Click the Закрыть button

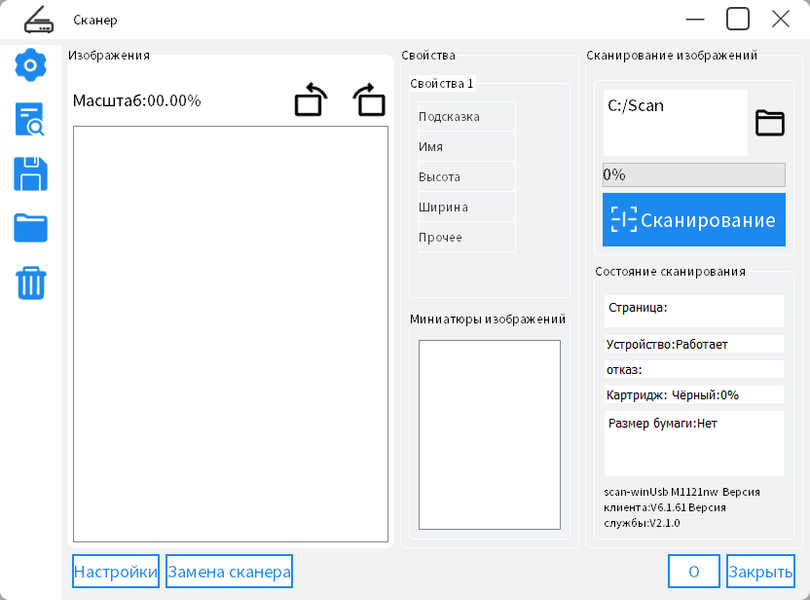[760, 571]
